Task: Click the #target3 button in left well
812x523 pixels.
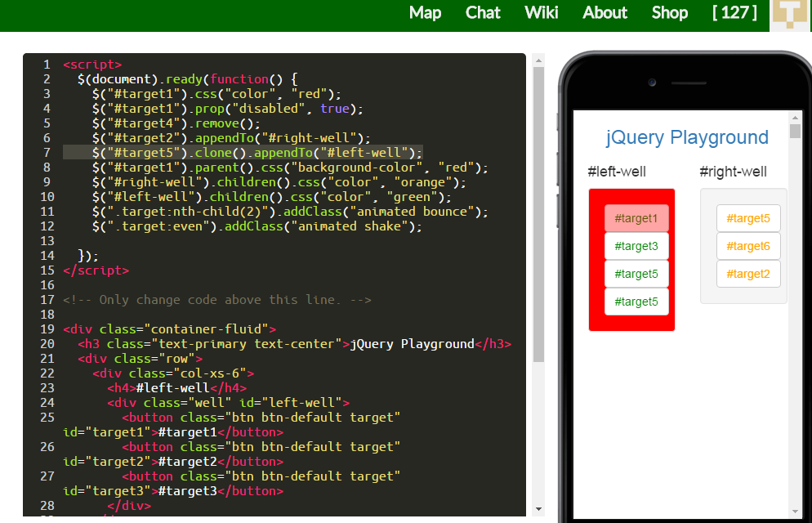Action: (x=636, y=246)
